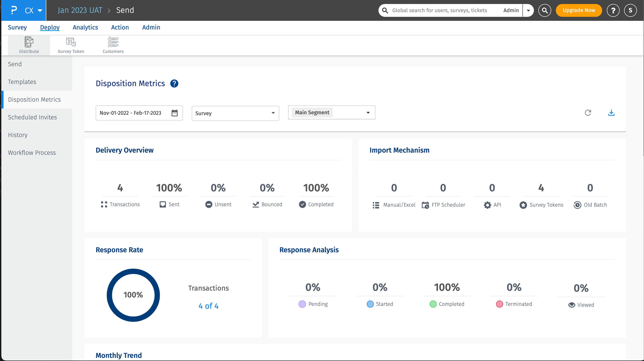Download the disposition metrics report

[x=611, y=113]
